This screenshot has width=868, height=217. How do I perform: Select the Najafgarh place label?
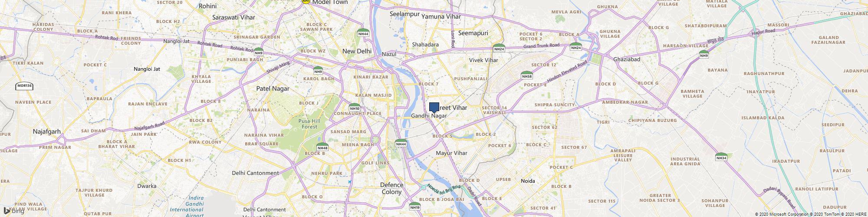pyautogui.click(x=46, y=131)
